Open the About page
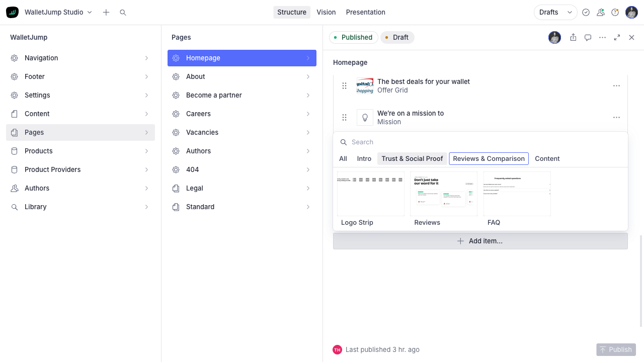The height and width of the screenshot is (362, 644). coord(242,76)
